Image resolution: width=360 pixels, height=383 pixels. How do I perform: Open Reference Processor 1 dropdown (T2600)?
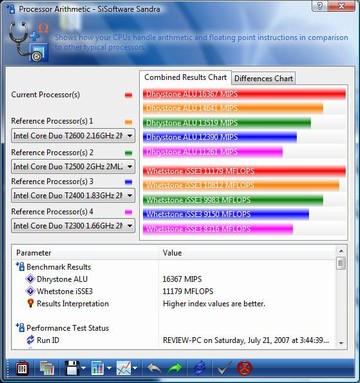click(73, 136)
